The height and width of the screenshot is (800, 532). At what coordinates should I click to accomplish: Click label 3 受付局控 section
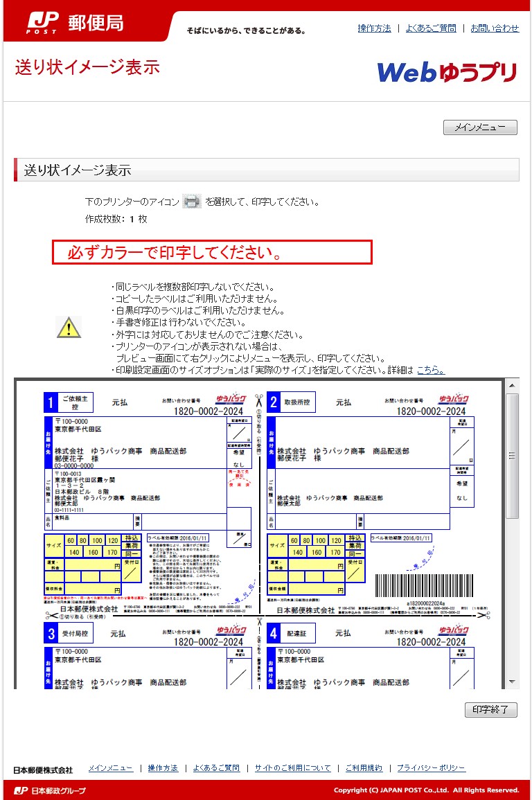[x=69, y=633]
